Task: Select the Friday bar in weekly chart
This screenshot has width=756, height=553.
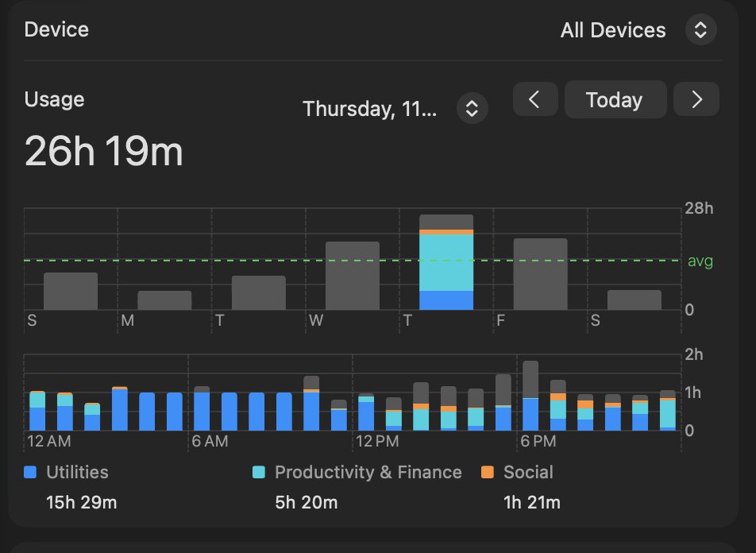Action: [540, 274]
